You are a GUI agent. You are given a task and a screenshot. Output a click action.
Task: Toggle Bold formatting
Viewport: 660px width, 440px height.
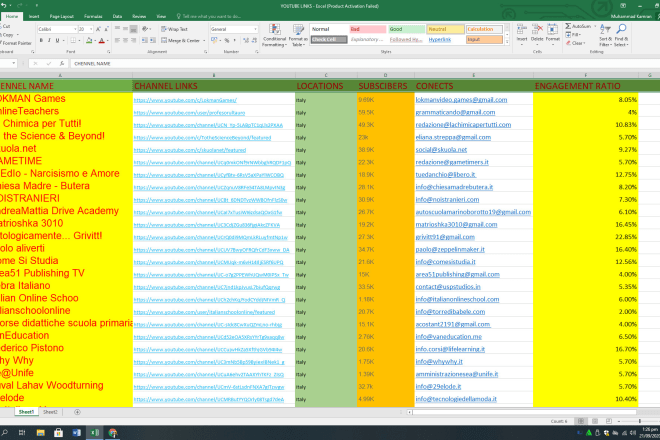pos(41,40)
